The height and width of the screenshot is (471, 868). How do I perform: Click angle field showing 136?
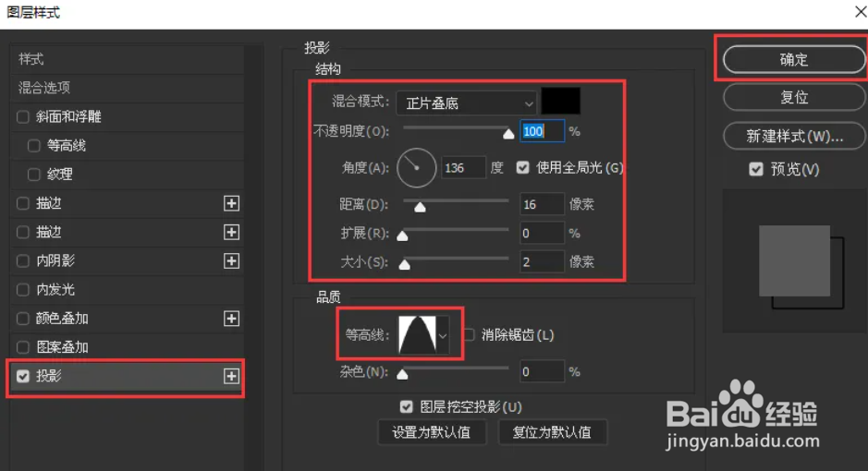pyautogui.click(x=464, y=167)
